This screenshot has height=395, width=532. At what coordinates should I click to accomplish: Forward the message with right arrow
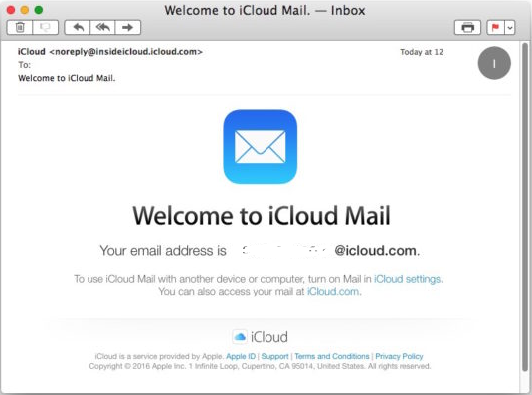128,27
